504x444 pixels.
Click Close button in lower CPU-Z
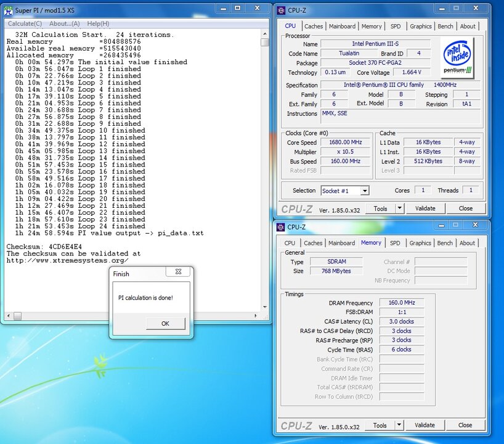coord(465,425)
